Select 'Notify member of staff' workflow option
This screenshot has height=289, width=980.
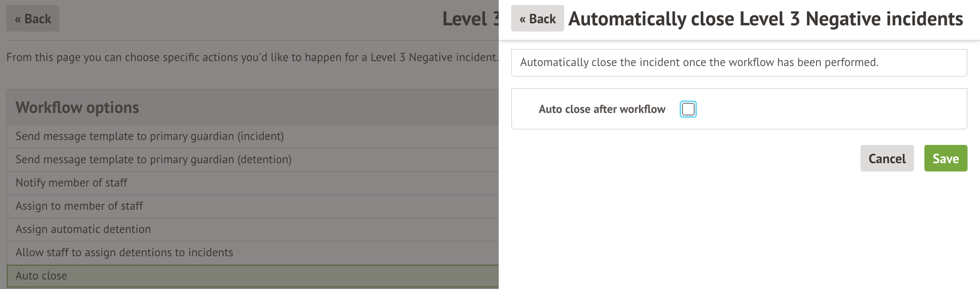[71, 183]
